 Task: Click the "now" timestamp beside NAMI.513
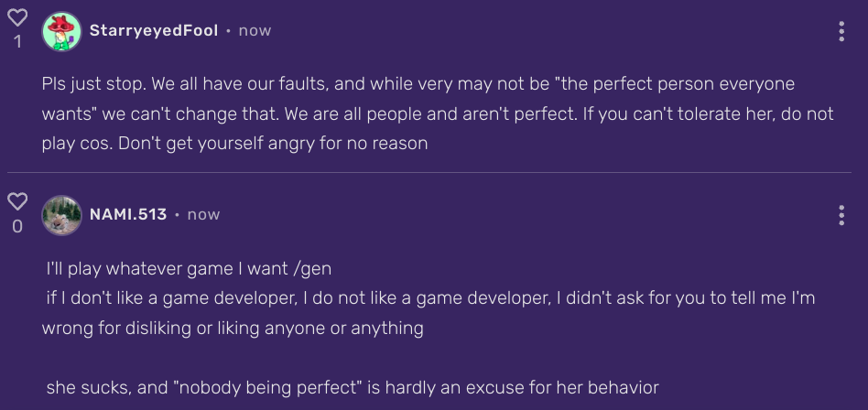[203, 214]
